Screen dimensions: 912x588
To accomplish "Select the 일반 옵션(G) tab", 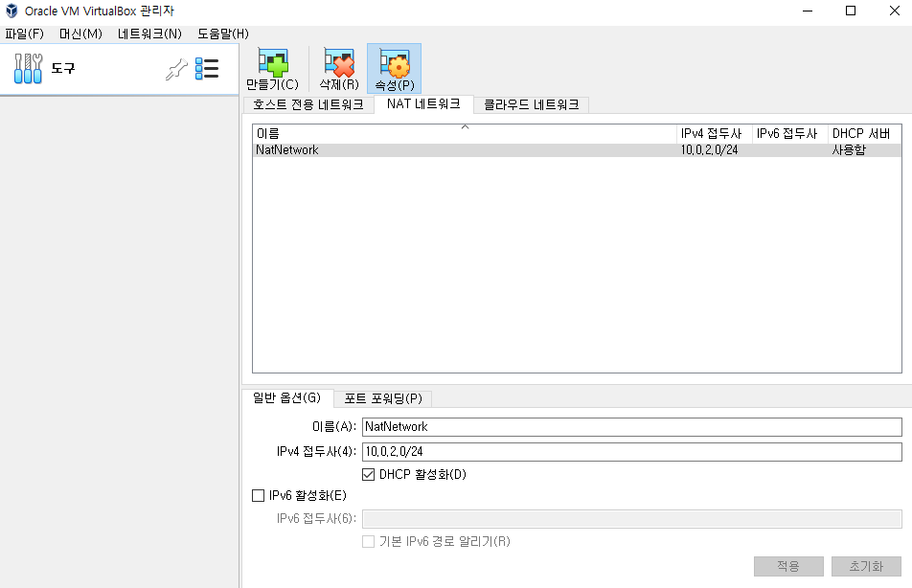I will (286, 397).
